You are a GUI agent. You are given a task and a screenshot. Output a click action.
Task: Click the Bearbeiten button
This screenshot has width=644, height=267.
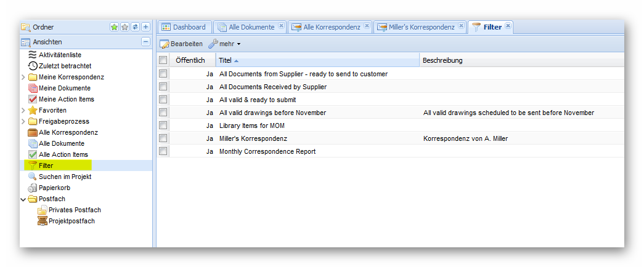(x=181, y=44)
